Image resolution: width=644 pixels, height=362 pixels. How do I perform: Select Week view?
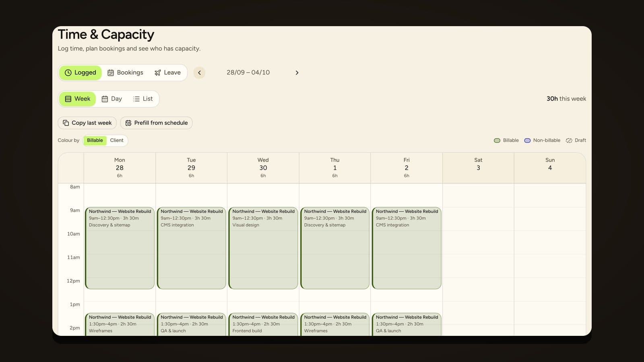pos(78,99)
